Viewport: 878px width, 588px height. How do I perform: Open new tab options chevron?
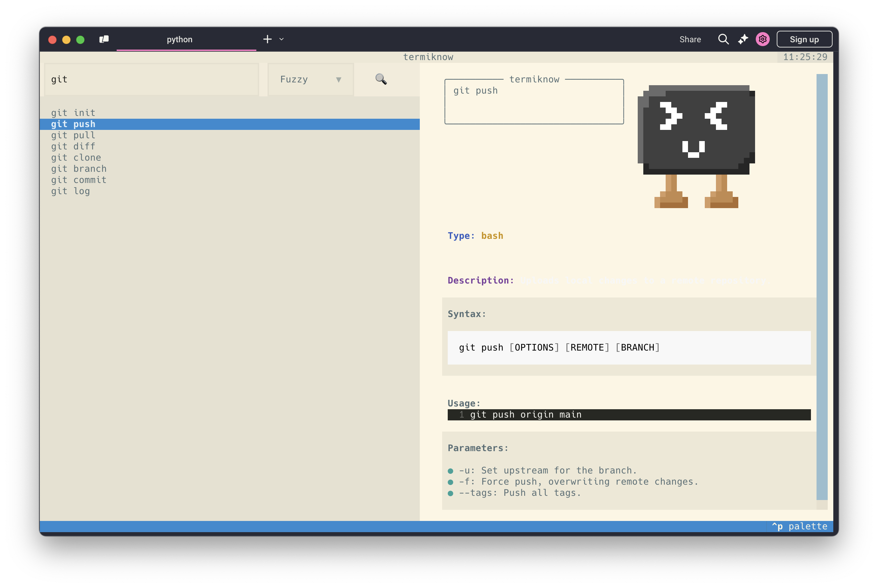(x=281, y=39)
